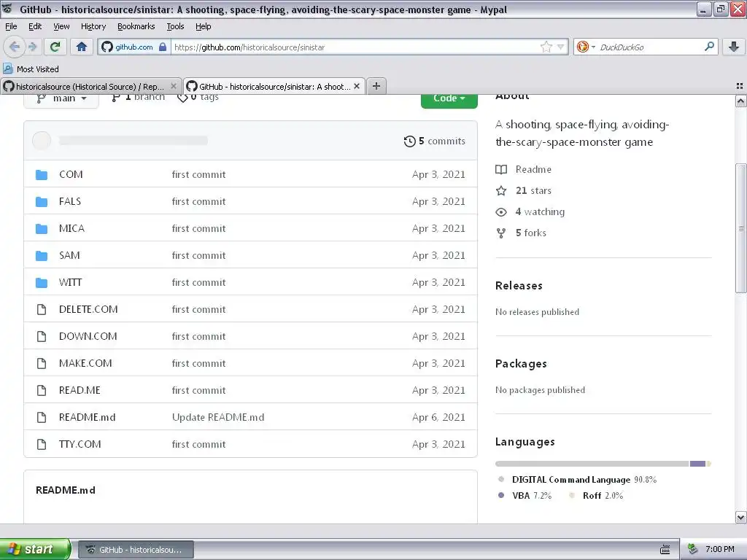Open the History menu
The width and height of the screenshot is (747, 560).
tap(93, 26)
